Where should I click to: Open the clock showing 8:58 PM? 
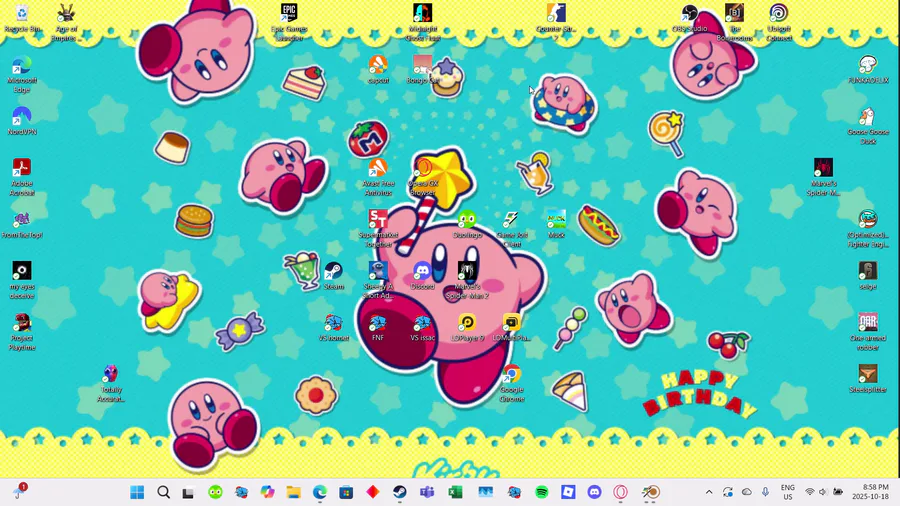click(x=870, y=492)
